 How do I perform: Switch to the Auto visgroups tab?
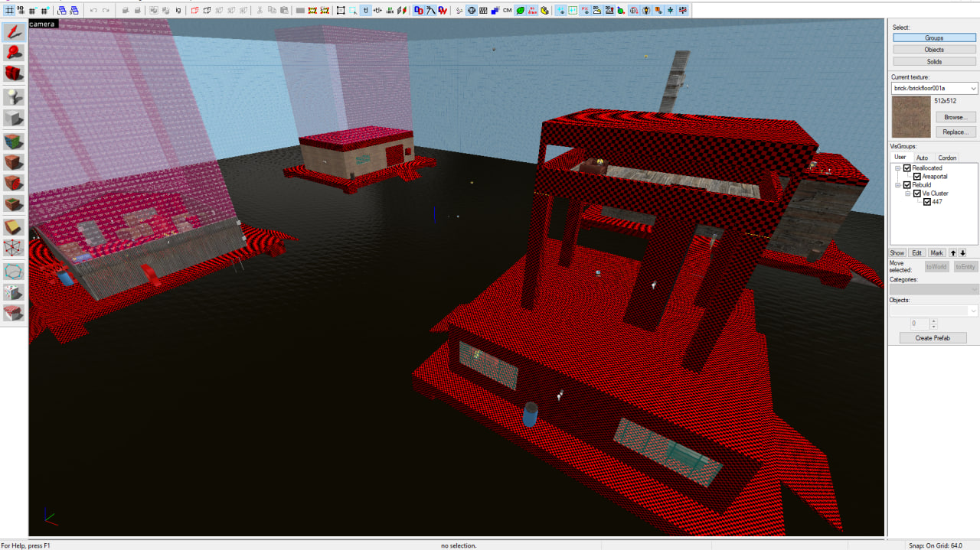(922, 158)
